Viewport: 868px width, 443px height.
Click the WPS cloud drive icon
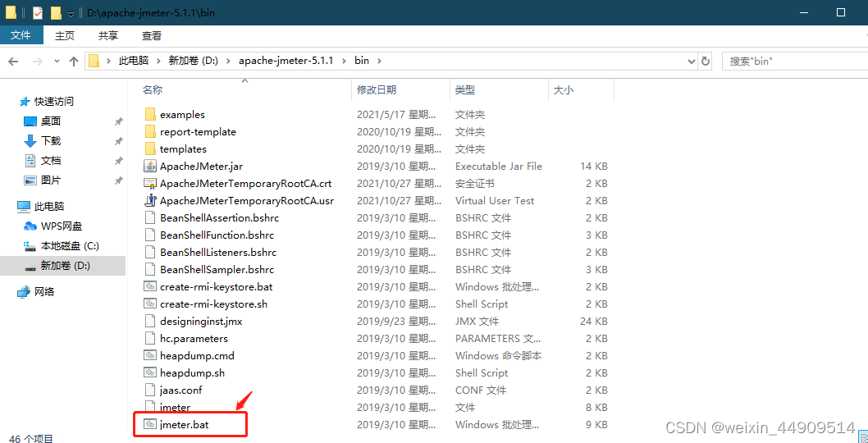tap(30, 226)
